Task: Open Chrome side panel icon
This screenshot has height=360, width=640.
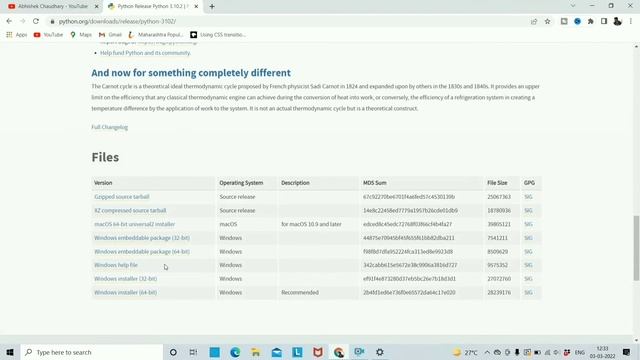Action: pyautogui.click(x=604, y=21)
